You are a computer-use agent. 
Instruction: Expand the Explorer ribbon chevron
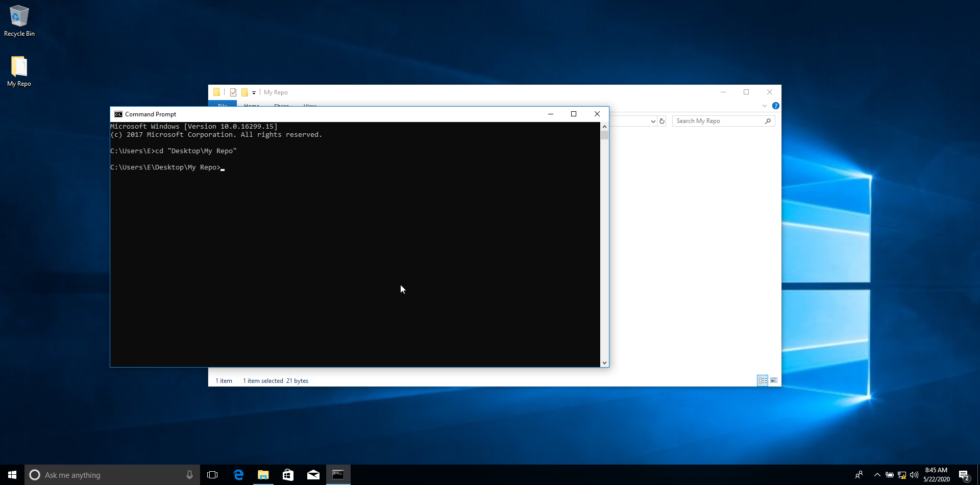pyautogui.click(x=765, y=106)
